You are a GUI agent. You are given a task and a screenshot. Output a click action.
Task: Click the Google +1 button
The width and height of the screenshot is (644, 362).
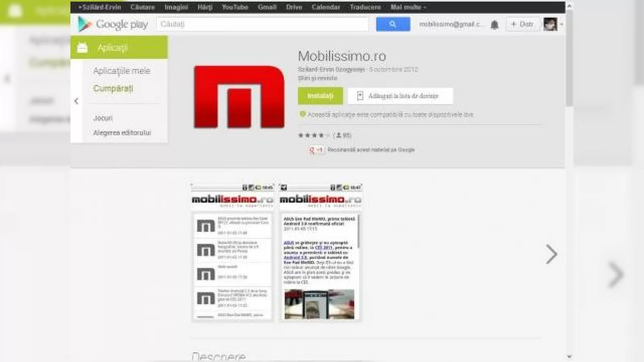[316, 150]
